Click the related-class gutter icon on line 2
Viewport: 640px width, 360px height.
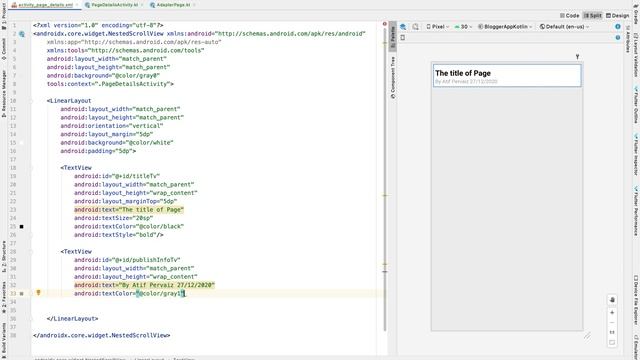pyautogui.click(x=22, y=34)
